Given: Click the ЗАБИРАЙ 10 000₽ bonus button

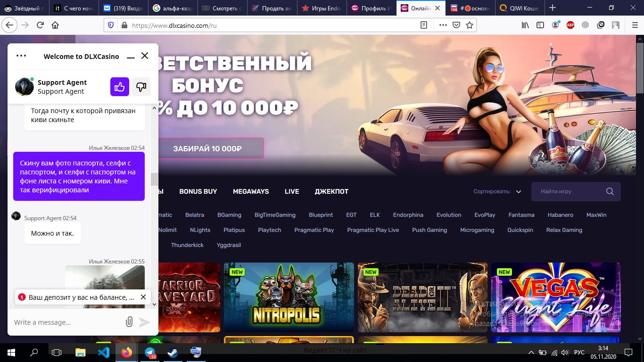Looking at the screenshot, I should pos(207,148).
